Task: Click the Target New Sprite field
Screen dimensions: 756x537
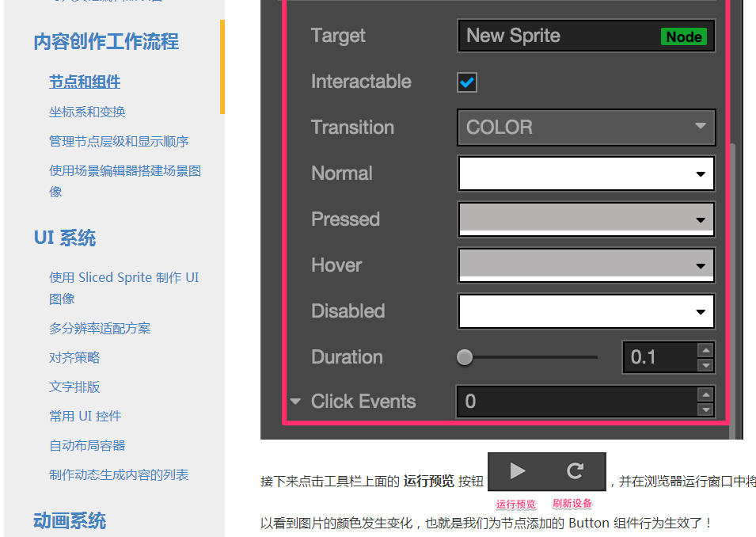Action: [586, 36]
